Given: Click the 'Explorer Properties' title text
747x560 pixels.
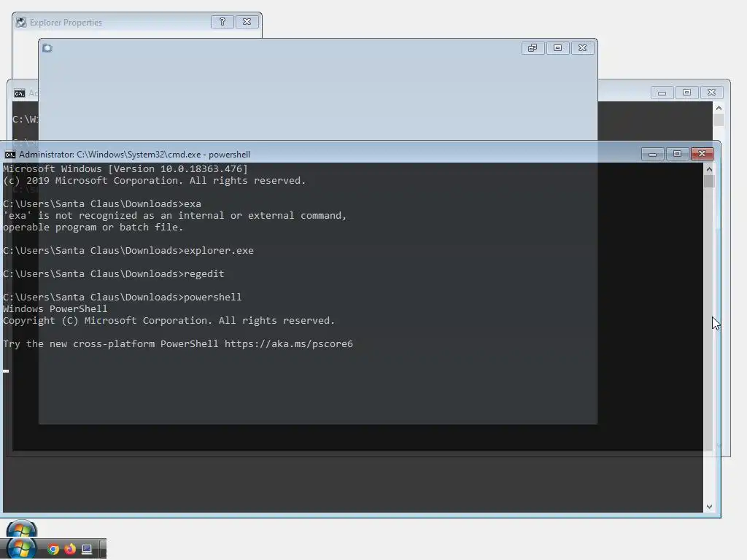Looking at the screenshot, I should click(66, 23).
